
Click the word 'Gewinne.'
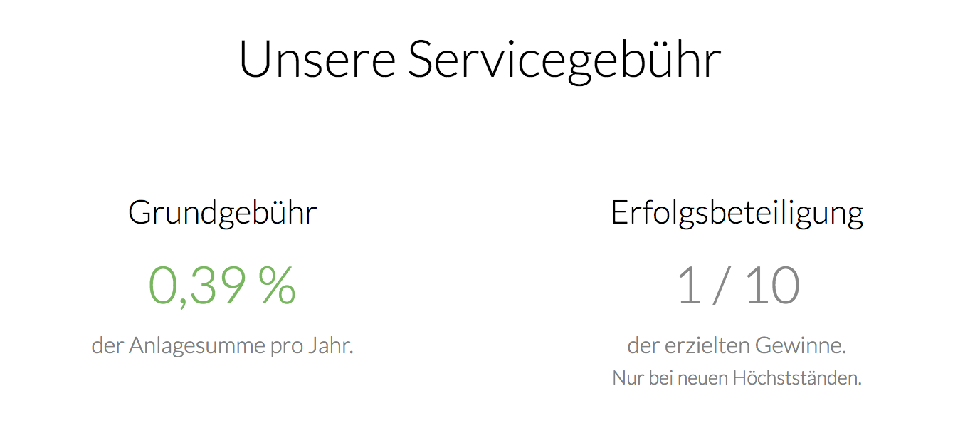(x=801, y=346)
